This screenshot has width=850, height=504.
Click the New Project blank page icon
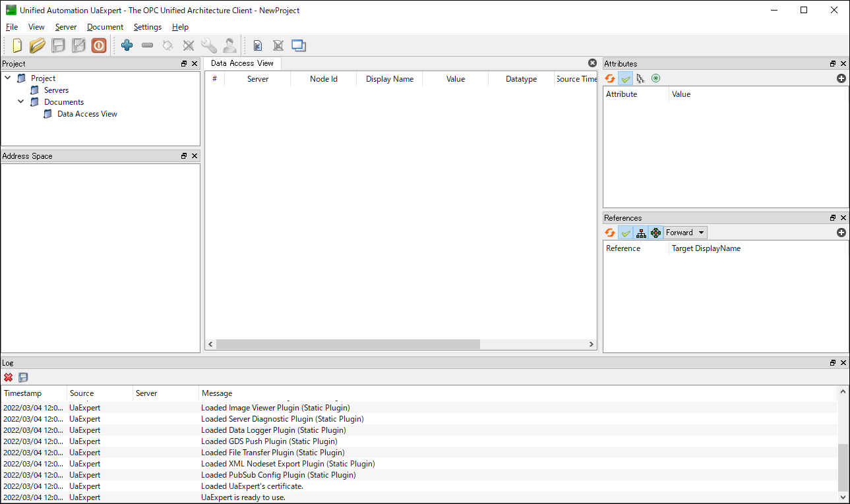click(17, 45)
